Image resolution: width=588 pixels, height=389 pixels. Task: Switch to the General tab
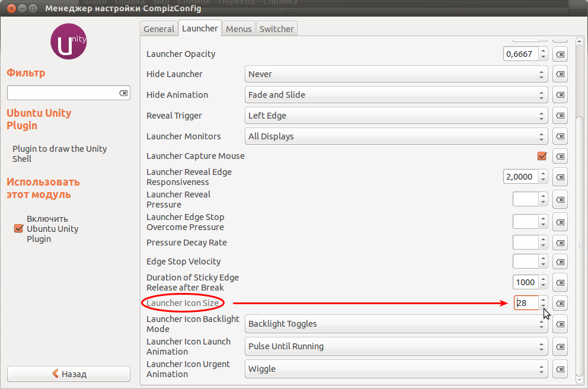159,29
